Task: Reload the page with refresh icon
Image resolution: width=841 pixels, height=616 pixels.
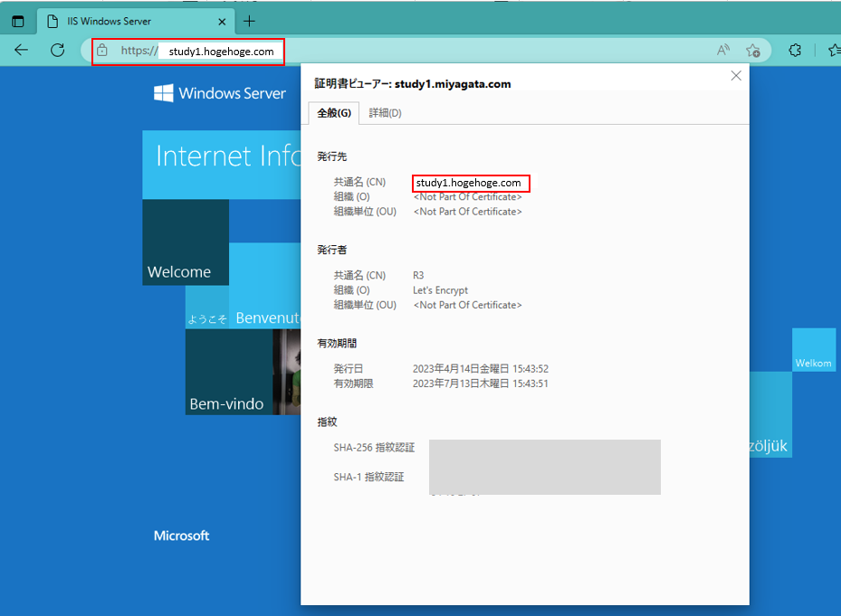Action: tap(57, 51)
